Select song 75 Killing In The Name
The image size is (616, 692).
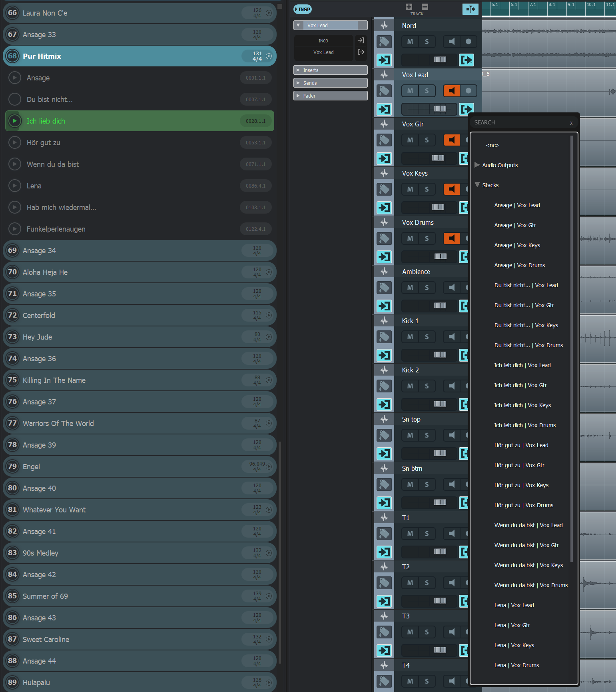click(x=140, y=380)
